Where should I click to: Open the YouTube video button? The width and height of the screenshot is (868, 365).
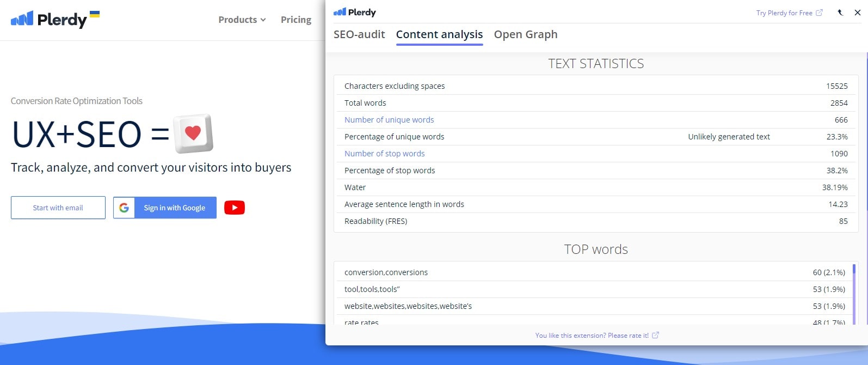235,208
